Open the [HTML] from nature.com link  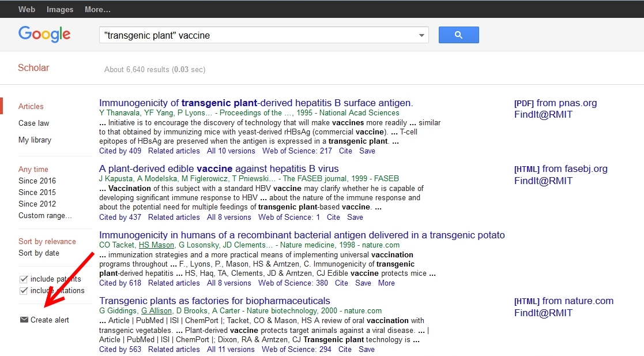click(564, 301)
